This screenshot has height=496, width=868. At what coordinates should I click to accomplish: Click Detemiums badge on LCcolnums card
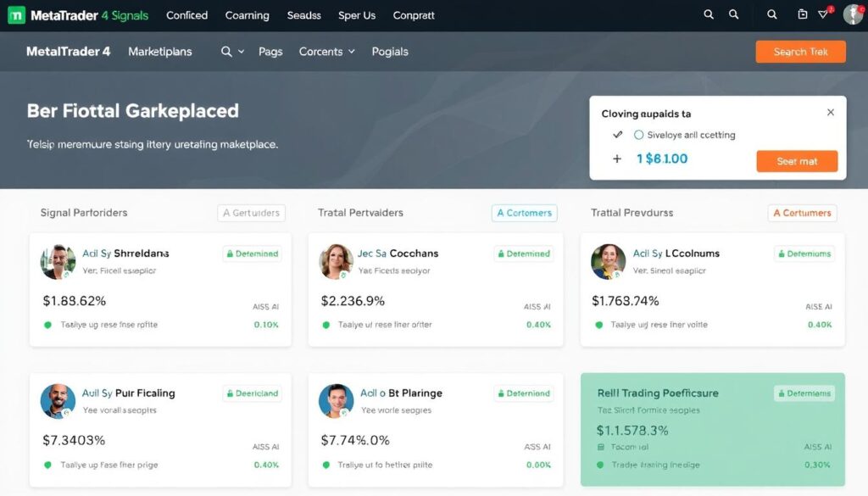pyautogui.click(x=804, y=254)
